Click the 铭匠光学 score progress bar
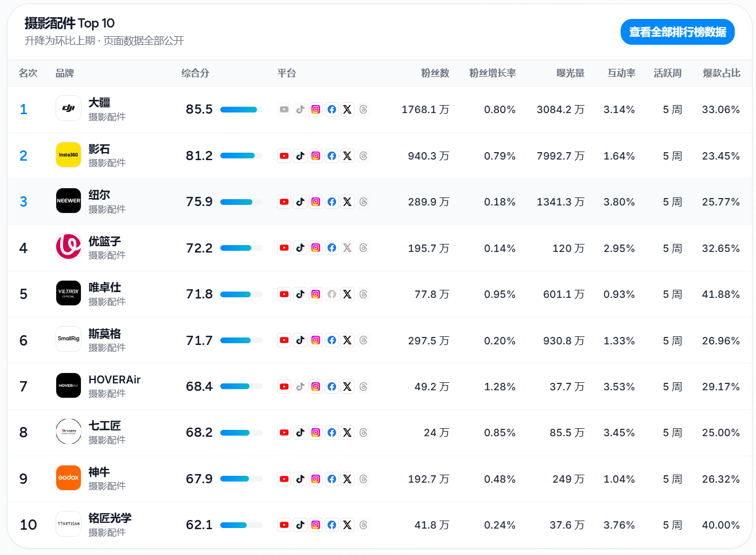756x555 pixels. point(241,525)
